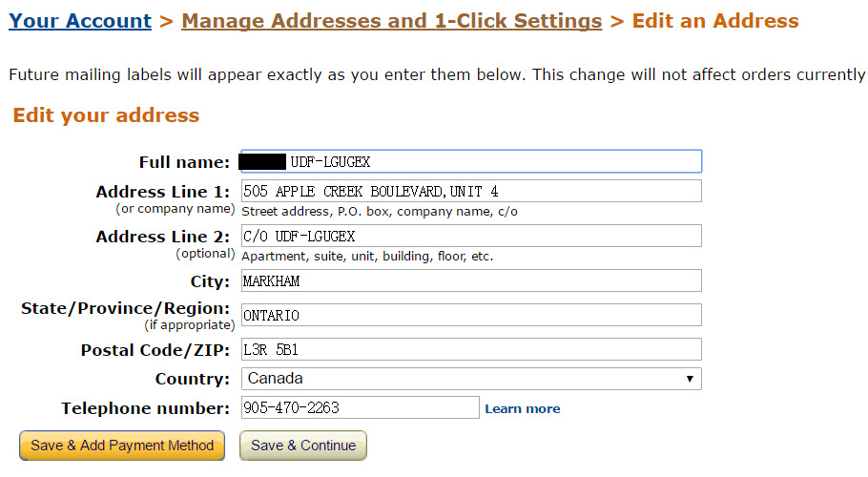Screen dimensions: 868x477
Task: Click Save & Add Payment Method button
Action: (x=122, y=446)
